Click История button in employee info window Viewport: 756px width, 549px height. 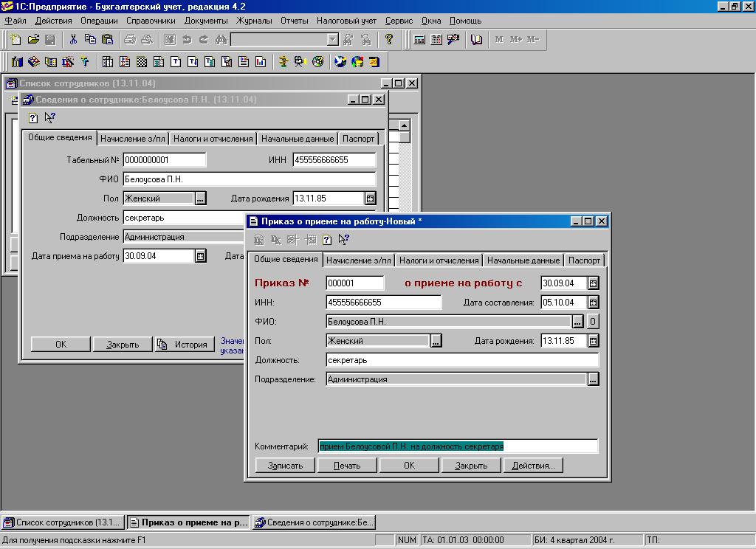coord(185,345)
